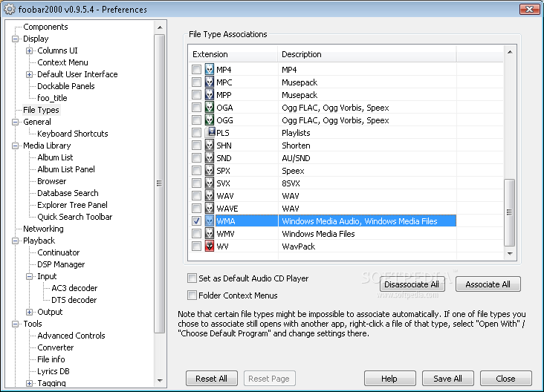
Task: Click the Save All button
Action: coord(447,379)
